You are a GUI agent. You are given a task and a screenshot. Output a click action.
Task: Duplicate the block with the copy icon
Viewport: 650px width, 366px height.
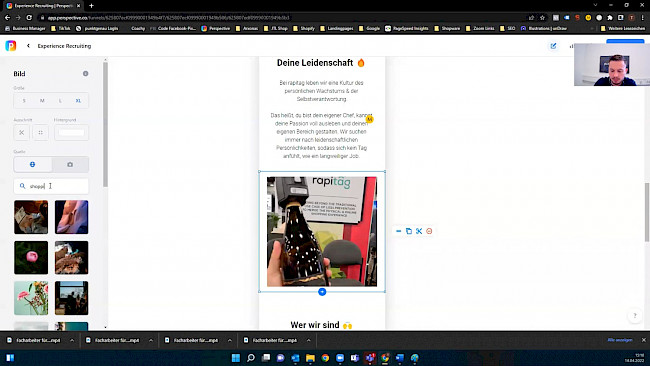(409, 231)
